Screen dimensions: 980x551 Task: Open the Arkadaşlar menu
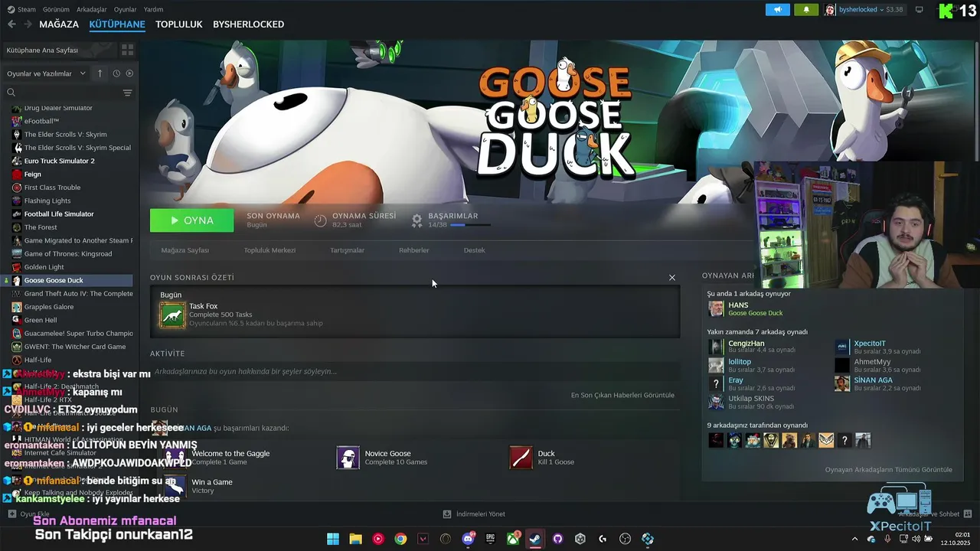coord(92,9)
